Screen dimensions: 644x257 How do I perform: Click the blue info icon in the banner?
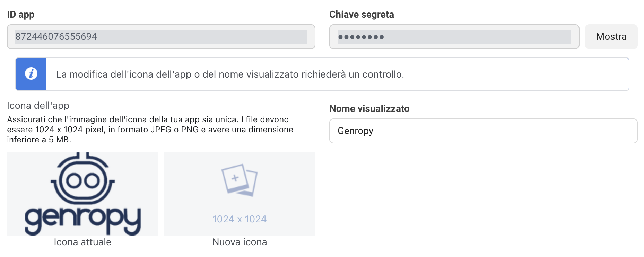pyautogui.click(x=31, y=74)
